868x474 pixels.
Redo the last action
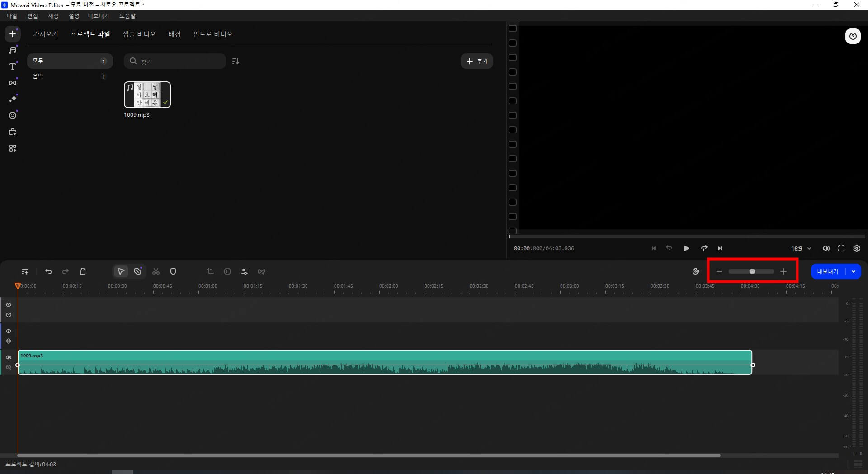(66, 271)
